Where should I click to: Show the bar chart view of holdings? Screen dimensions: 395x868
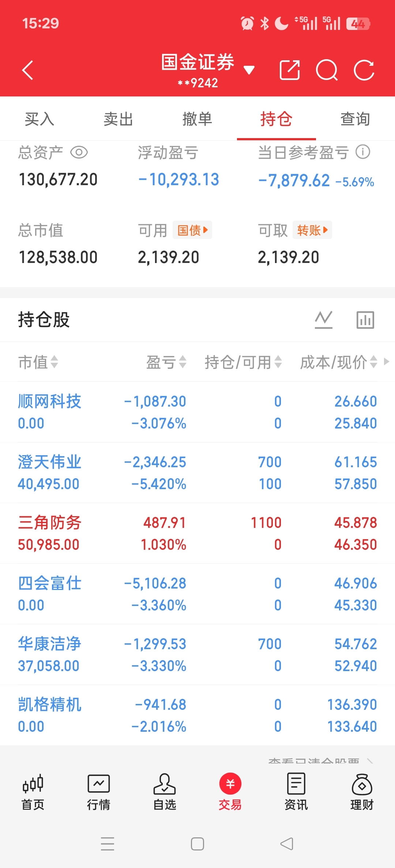pos(365,320)
